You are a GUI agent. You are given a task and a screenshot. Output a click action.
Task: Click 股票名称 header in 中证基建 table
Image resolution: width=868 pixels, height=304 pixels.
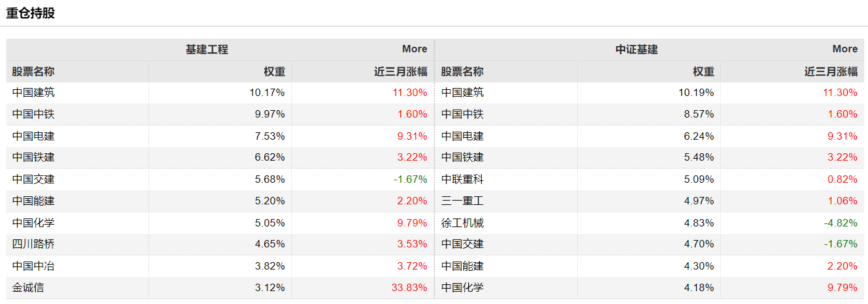pyautogui.click(x=463, y=71)
